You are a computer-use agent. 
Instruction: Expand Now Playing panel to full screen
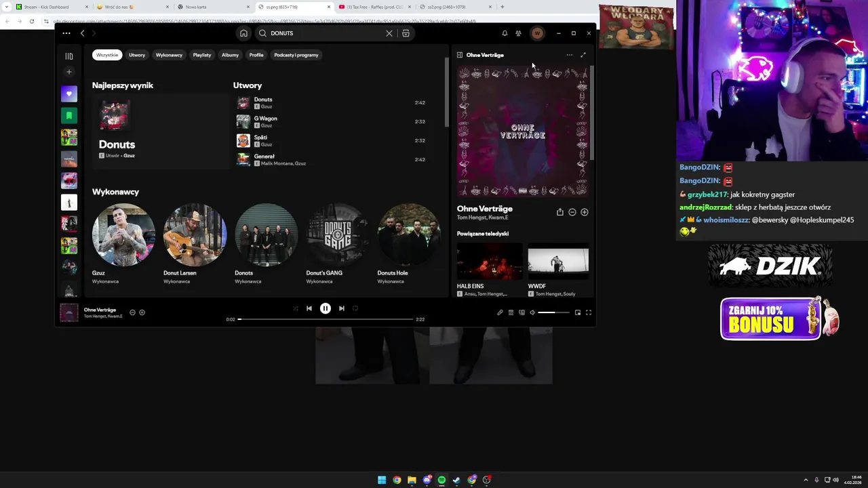point(583,55)
